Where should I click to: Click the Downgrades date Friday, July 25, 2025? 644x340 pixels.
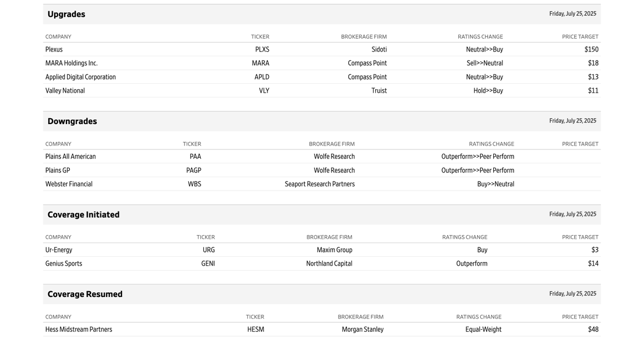pos(573,121)
